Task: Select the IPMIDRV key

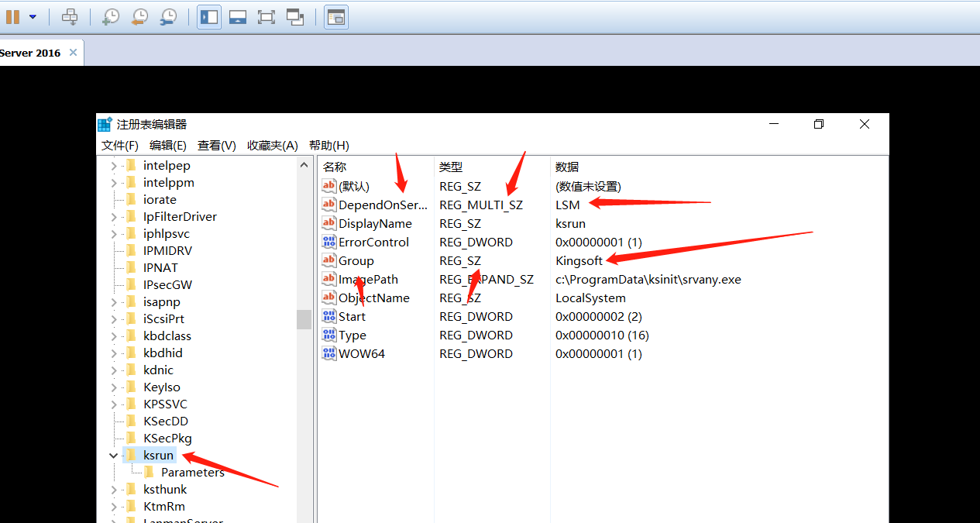Action: point(167,251)
